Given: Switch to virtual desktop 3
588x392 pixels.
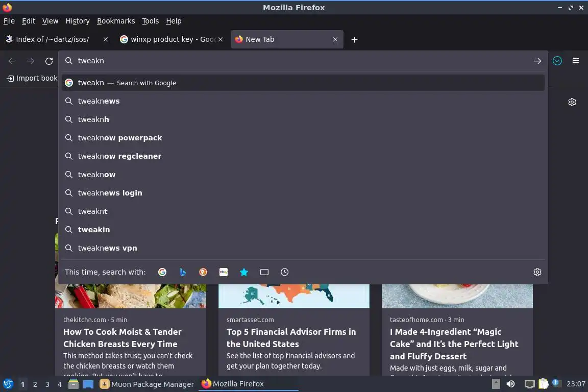Looking at the screenshot, I should click(47, 384).
